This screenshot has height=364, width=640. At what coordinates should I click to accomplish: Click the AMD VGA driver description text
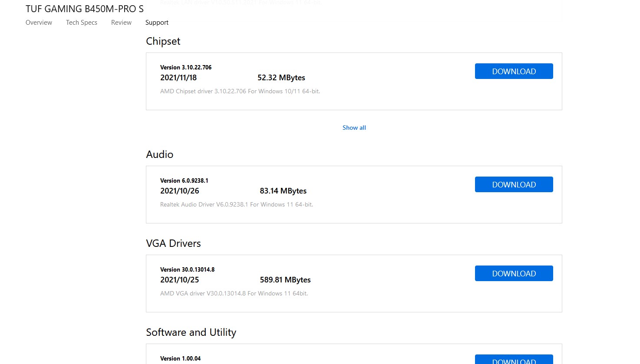234,293
